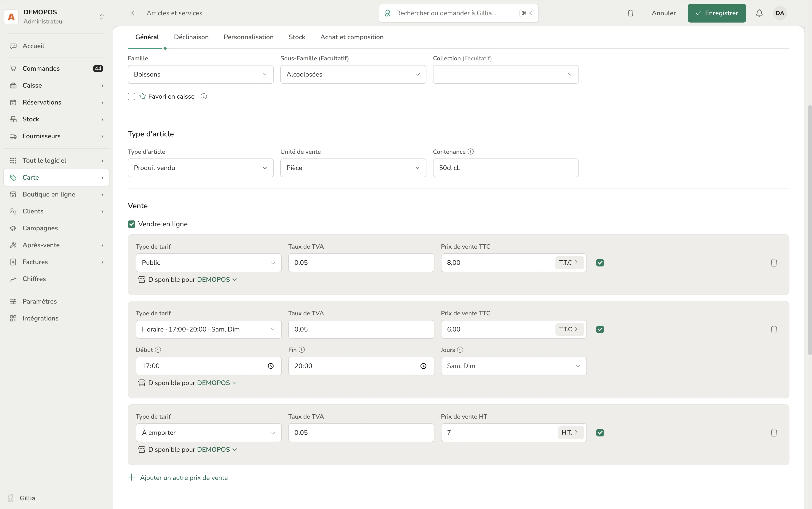812x509 pixels.
Task: Open the empty Collection dropdown
Action: [506, 74]
